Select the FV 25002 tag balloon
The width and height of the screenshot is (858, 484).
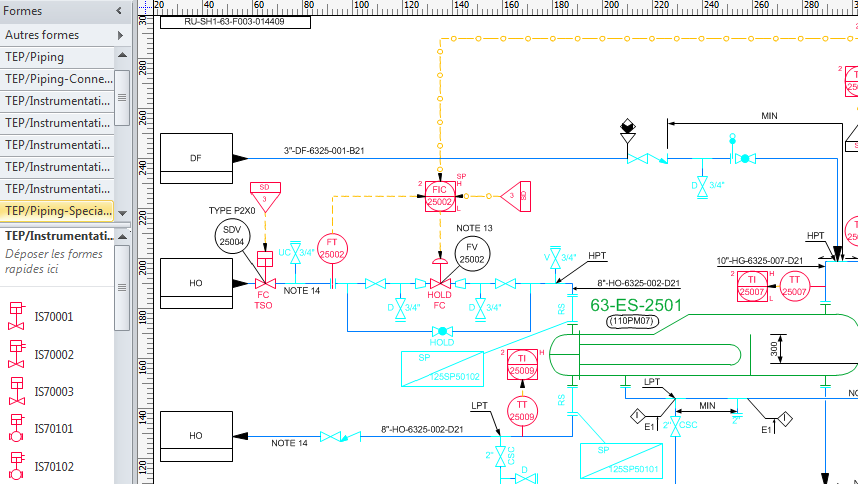click(472, 254)
